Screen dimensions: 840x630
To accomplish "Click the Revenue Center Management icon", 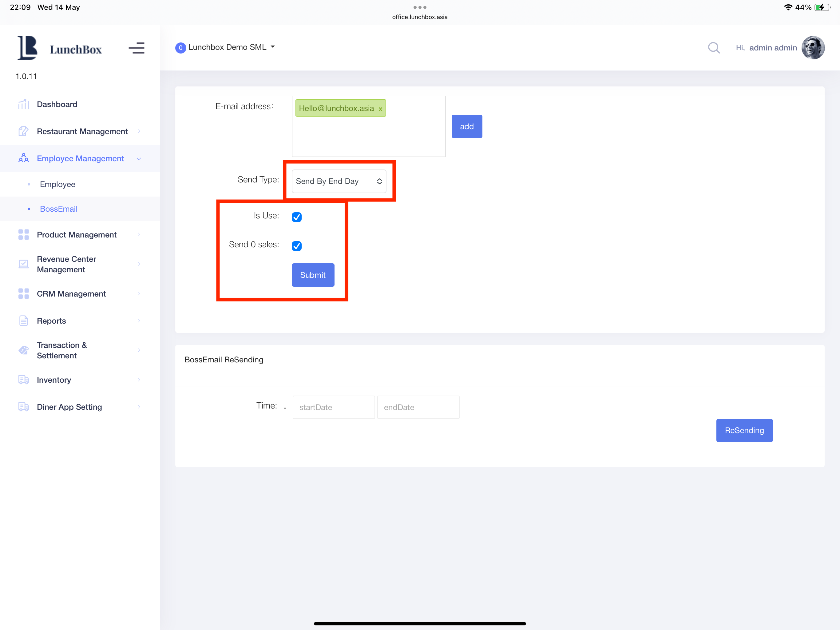I will tap(24, 264).
